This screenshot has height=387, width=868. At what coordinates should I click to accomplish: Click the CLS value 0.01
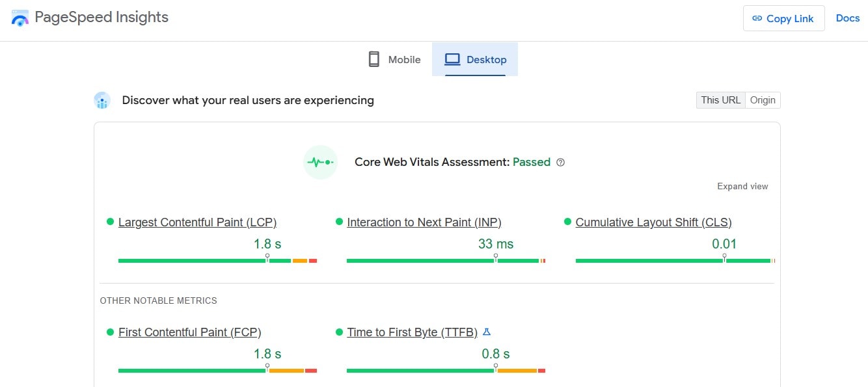(724, 245)
